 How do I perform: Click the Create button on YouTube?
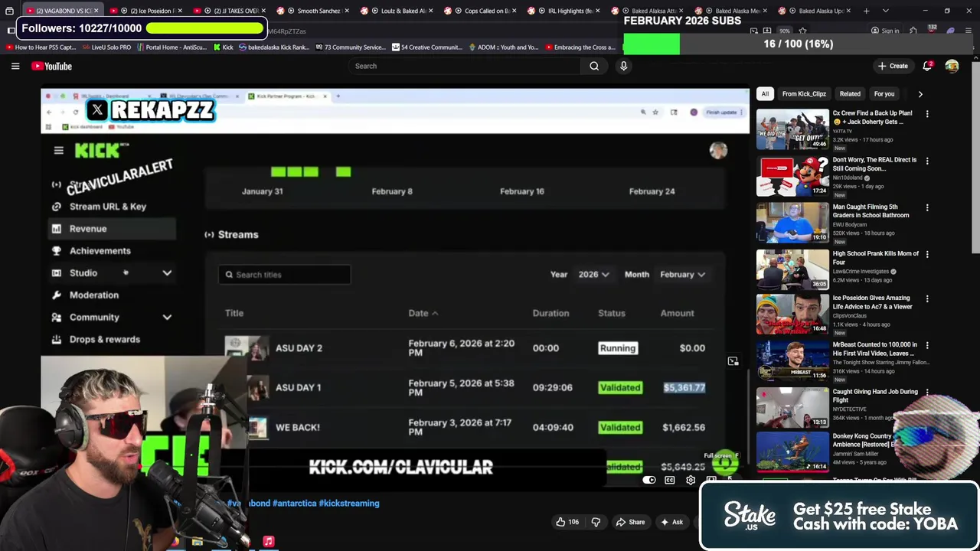click(892, 66)
